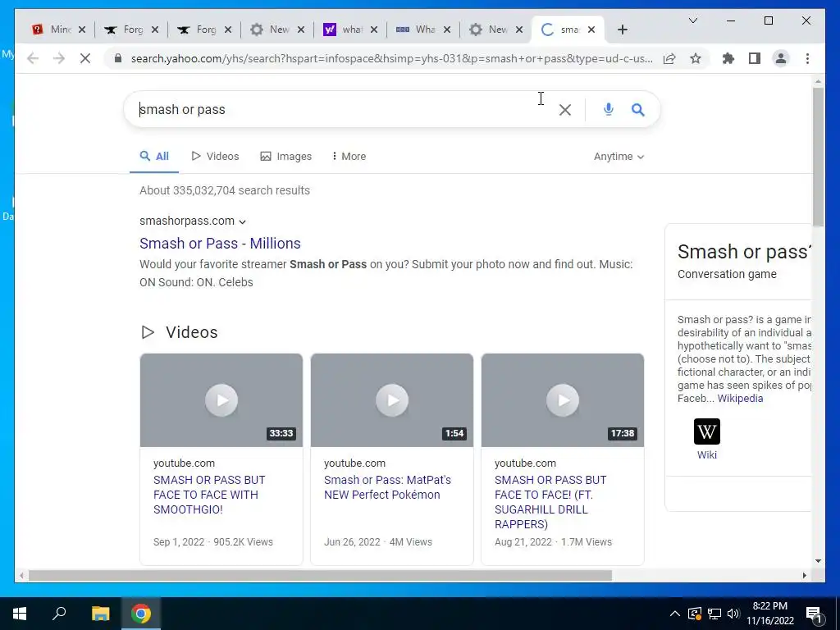Click the stop loading button in Chrome
This screenshot has height=630, width=840.
pos(85,58)
